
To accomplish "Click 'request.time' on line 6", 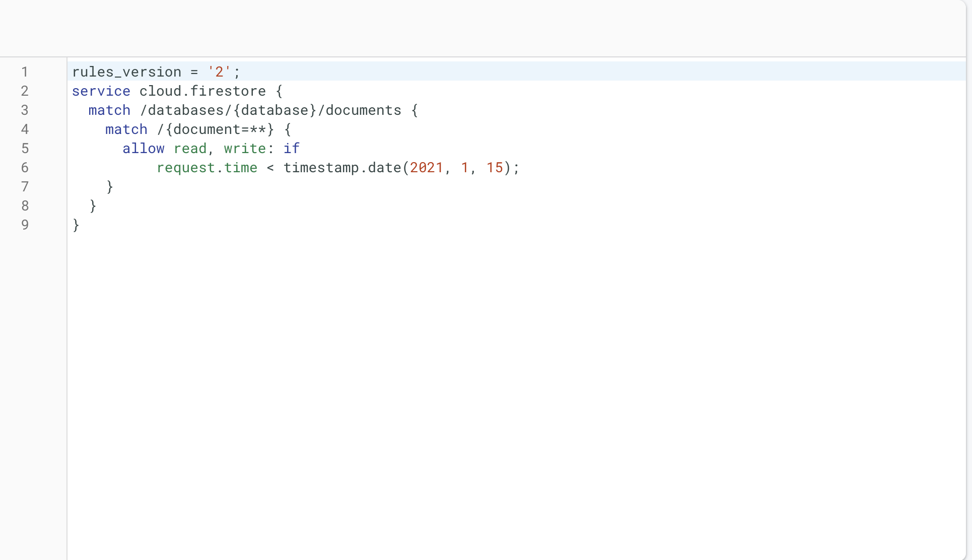I will 206,168.
